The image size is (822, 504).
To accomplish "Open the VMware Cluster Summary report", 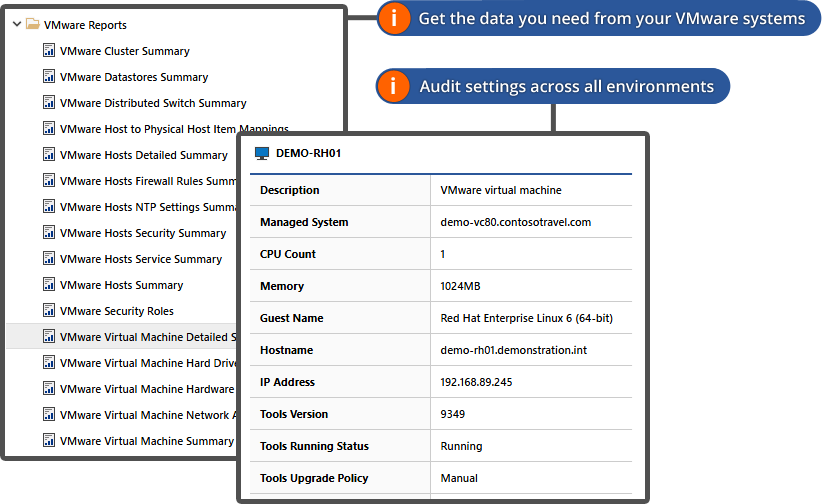I will [x=124, y=51].
